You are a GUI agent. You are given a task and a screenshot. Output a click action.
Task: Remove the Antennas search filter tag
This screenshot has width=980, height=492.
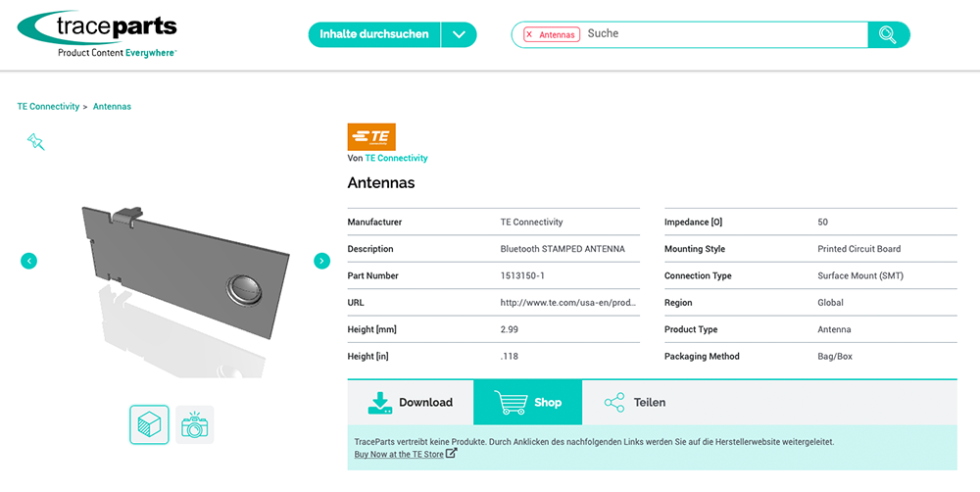(529, 34)
